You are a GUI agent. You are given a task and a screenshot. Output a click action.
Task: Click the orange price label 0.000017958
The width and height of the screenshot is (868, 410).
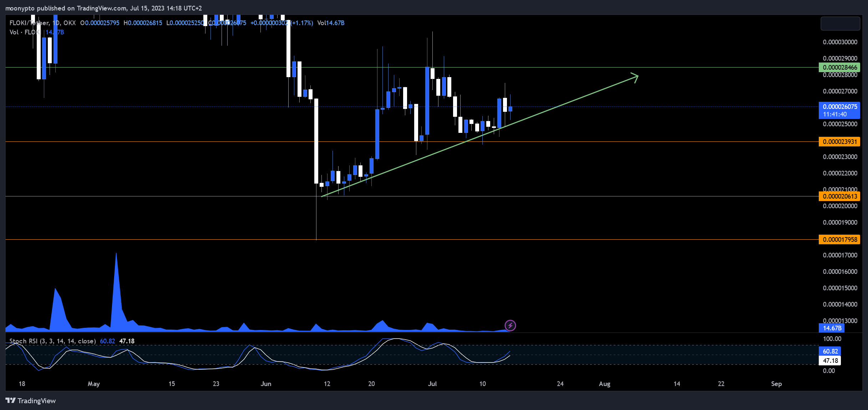coord(839,239)
